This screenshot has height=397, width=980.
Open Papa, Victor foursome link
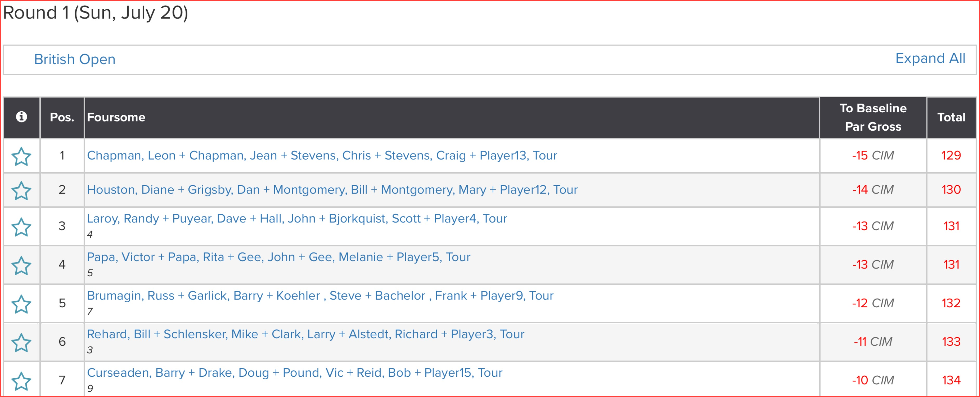278,257
